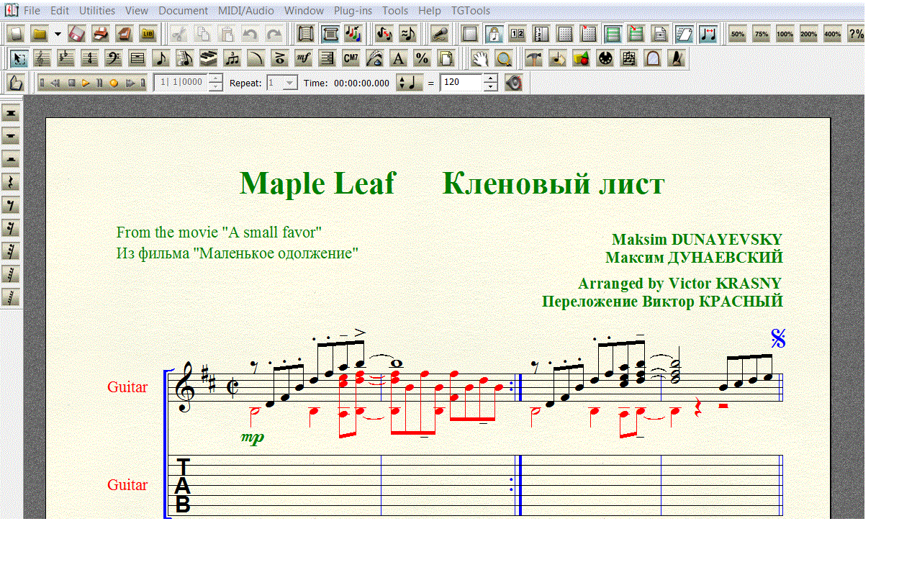Set zoom to 75%
This screenshot has width=917, height=588.
(761, 34)
